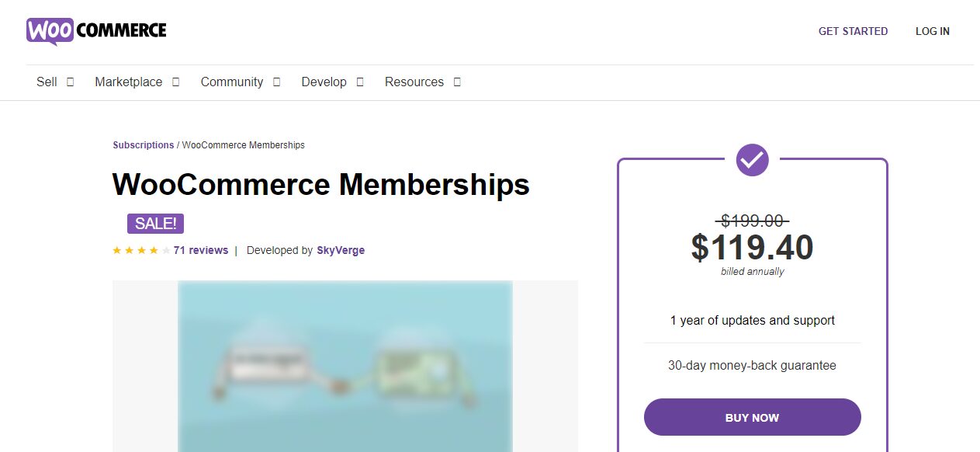Select the blurred product screenshot image

345,365
